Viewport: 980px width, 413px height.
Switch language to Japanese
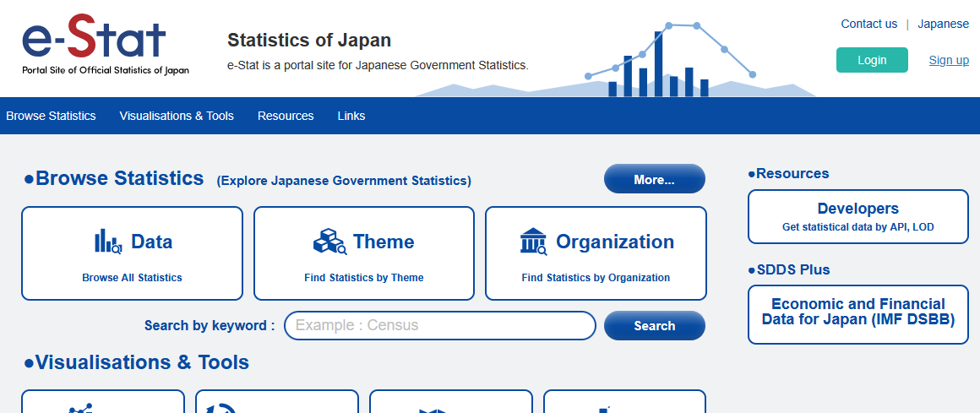pos(943,24)
